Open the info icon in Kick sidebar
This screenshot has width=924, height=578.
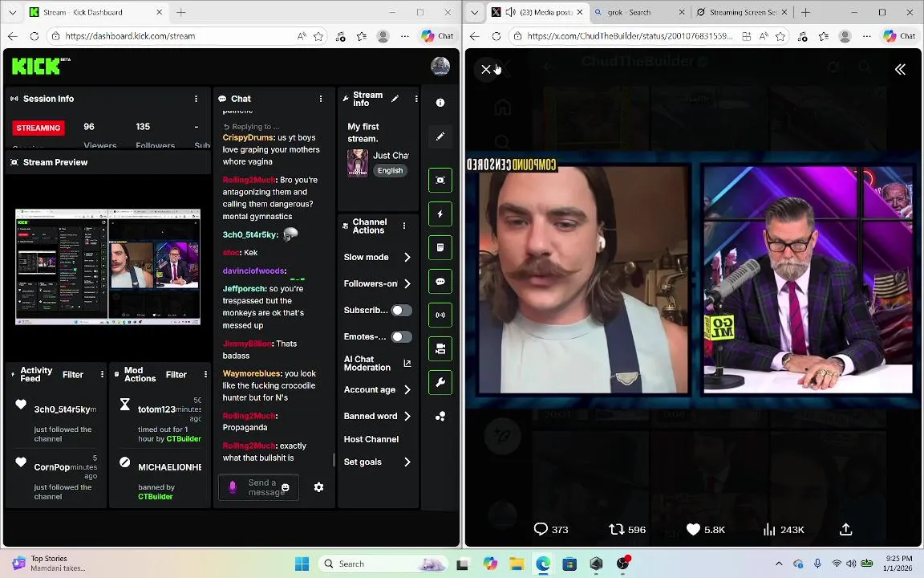[x=440, y=103]
